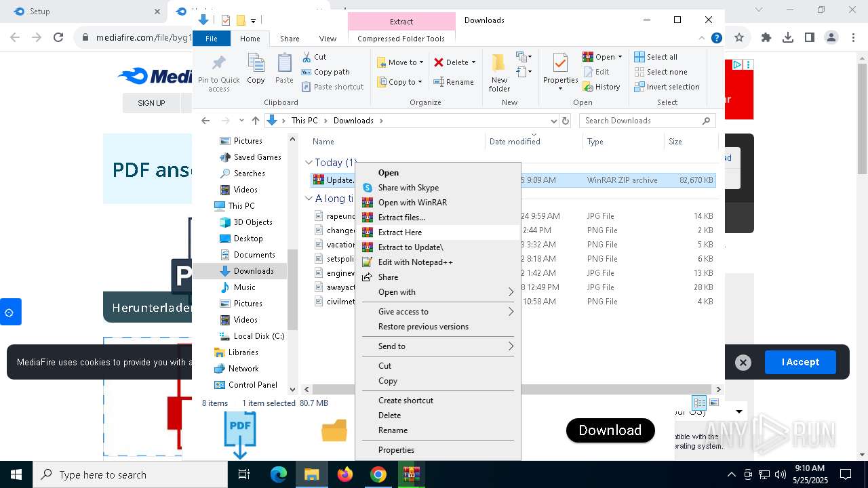Choose Extract Here from context menu

tap(438, 232)
